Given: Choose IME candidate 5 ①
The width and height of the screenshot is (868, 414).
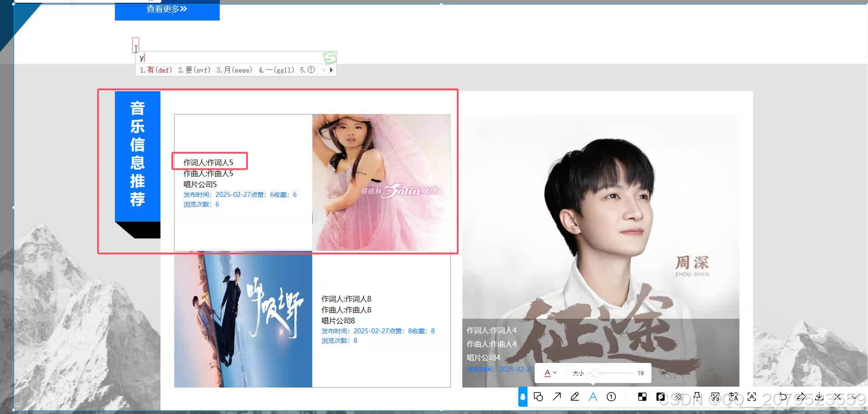Looking at the screenshot, I should tap(308, 70).
